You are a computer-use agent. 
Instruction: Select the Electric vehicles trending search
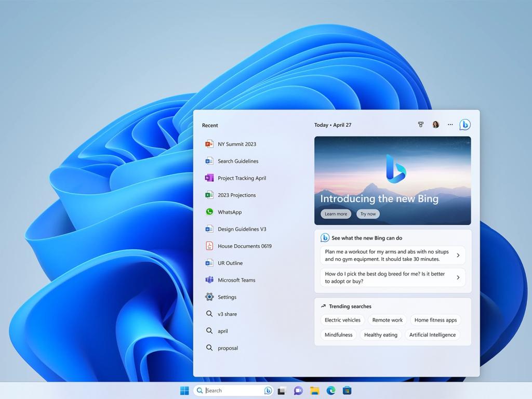(x=342, y=320)
